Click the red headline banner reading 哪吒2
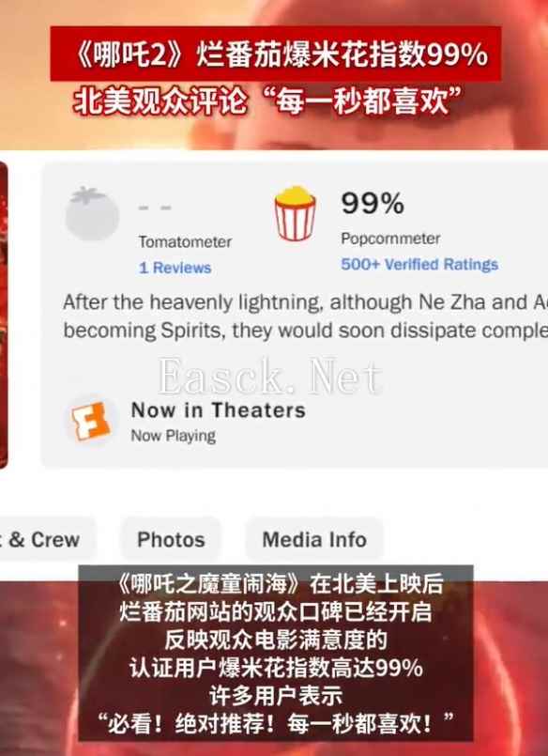 pos(276,54)
